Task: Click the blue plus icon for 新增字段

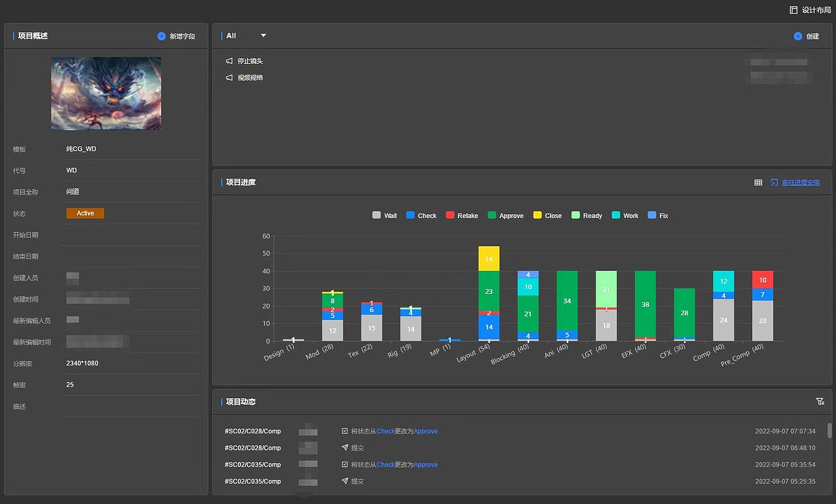Action: coord(161,36)
